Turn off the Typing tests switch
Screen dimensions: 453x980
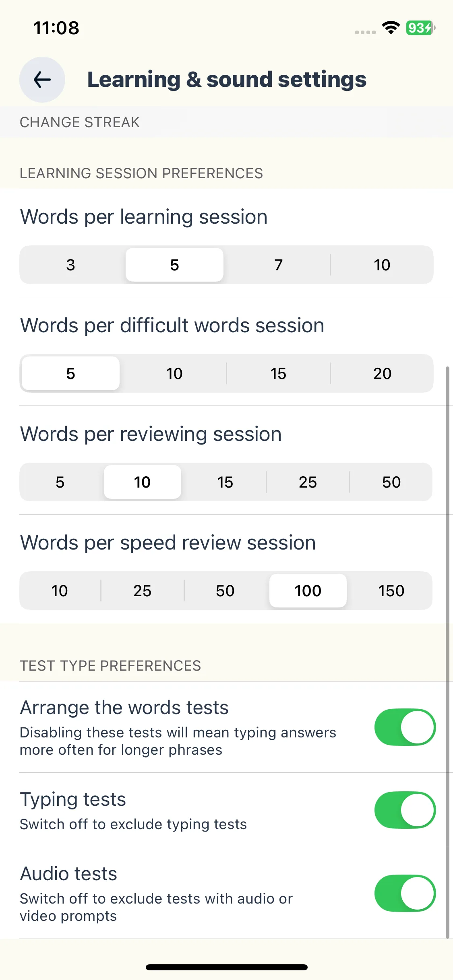405,810
